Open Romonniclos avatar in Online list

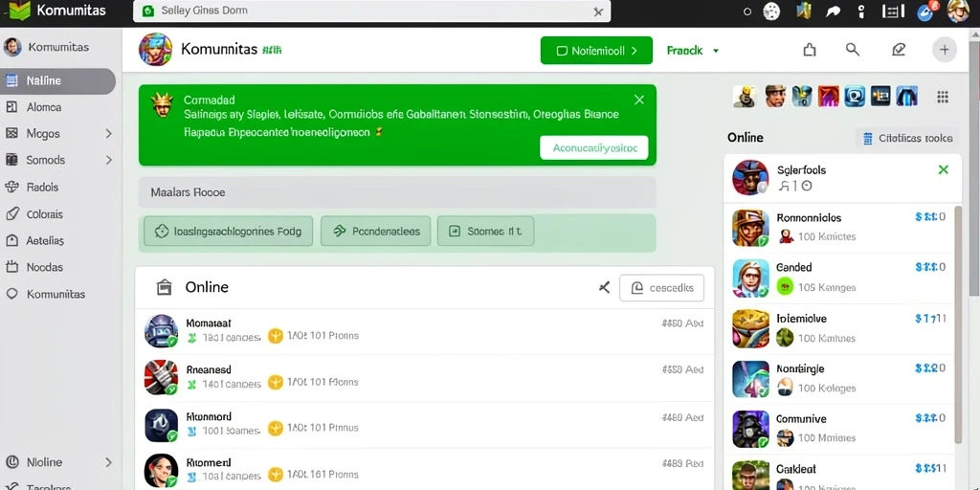750,228
